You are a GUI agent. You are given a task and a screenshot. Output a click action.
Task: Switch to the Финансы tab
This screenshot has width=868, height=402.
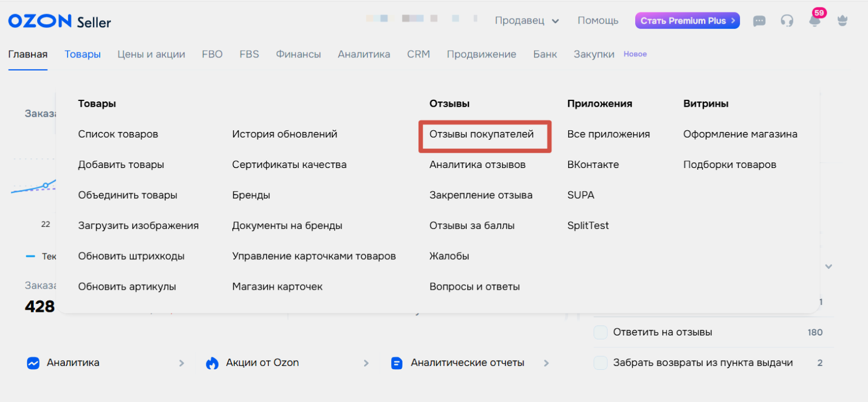click(298, 55)
